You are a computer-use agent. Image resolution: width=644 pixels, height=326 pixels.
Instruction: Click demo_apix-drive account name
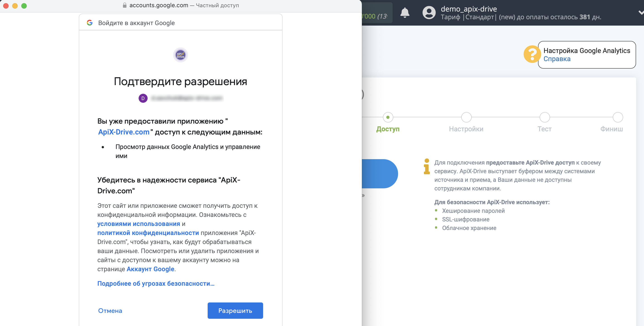click(469, 9)
